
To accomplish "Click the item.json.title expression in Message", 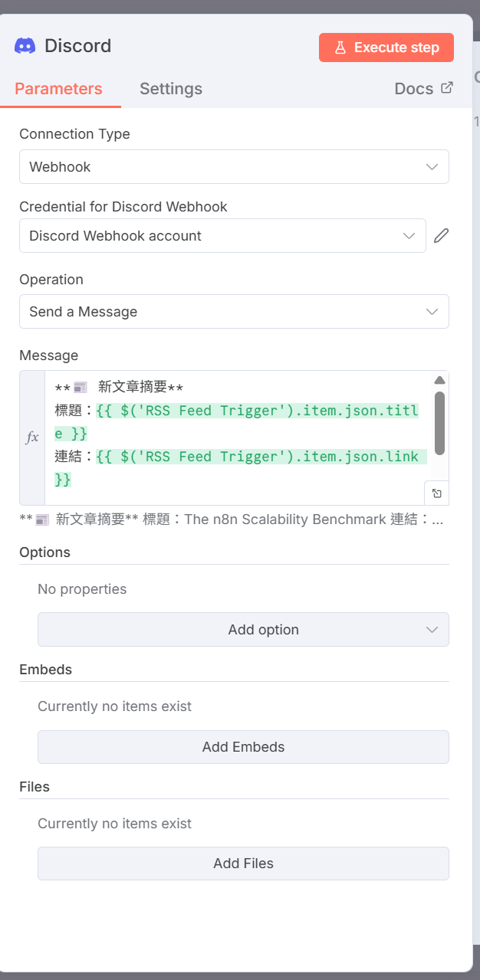I will tap(258, 411).
